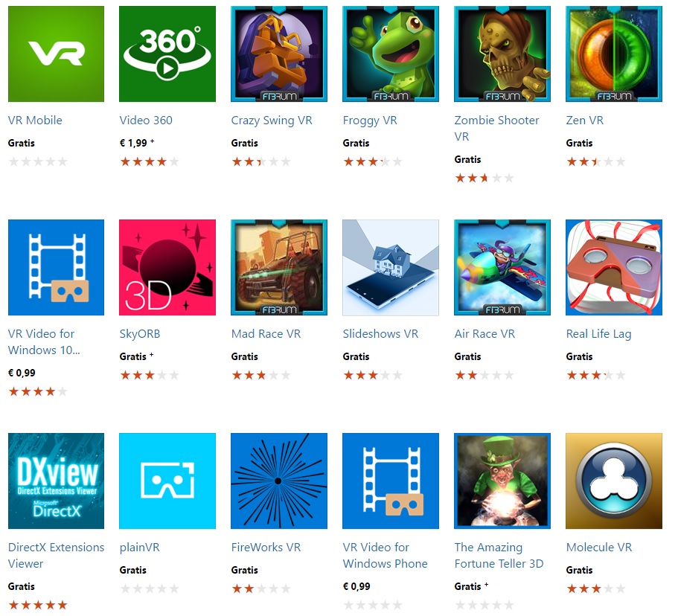Image resolution: width=678 pixels, height=616 pixels.
Task: Open the Slideshows VR house icon
Action: 391,268
